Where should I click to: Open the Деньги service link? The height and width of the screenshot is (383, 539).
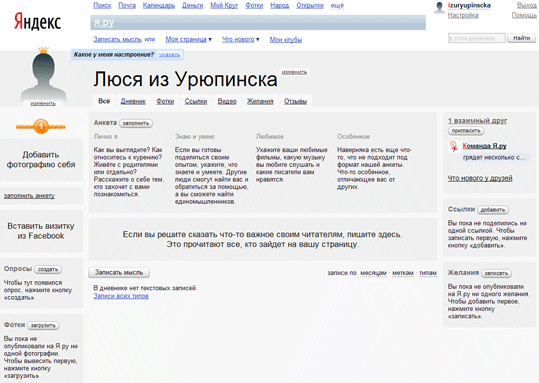point(192,6)
